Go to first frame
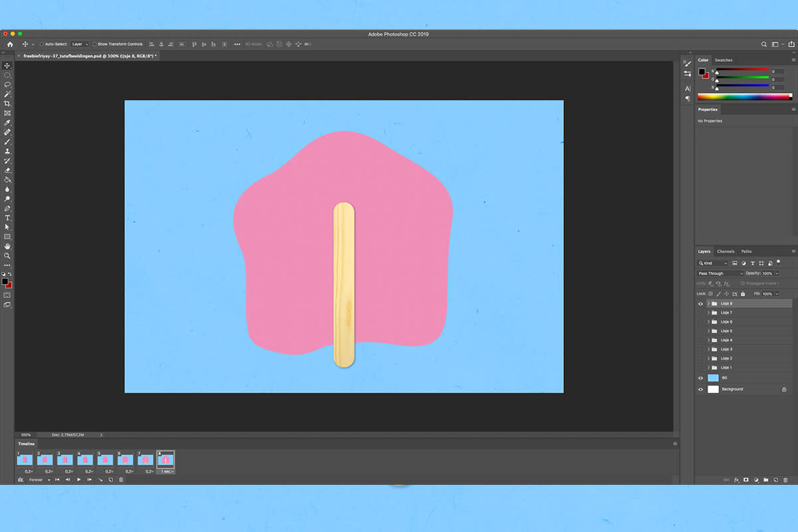The width and height of the screenshot is (798, 532). tap(57, 479)
